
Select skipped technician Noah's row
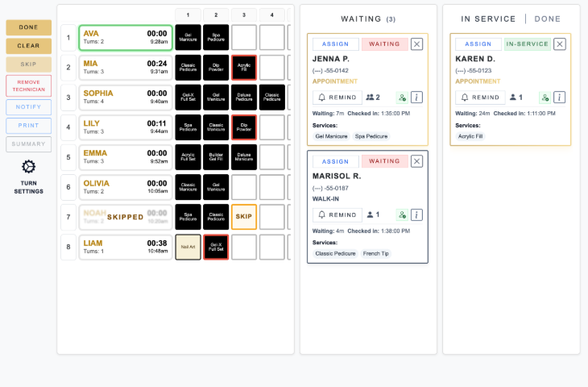point(126,217)
